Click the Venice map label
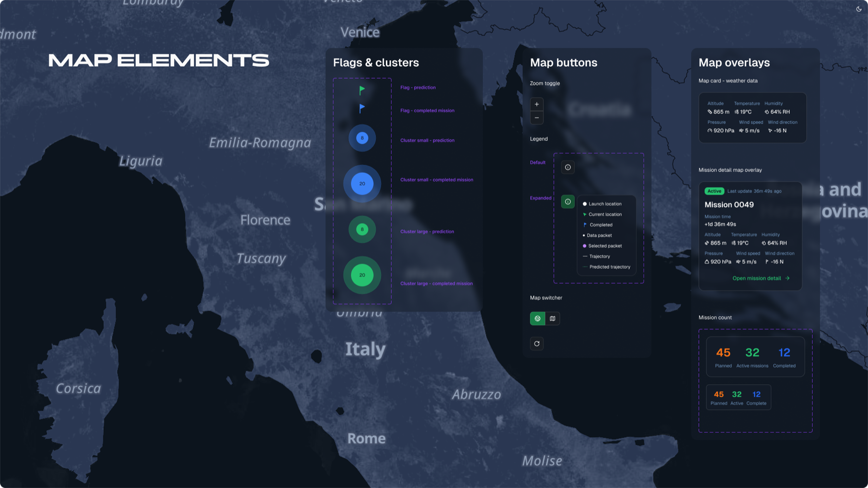The width and height of the screenshot is (868, 488). coord(360,32)
